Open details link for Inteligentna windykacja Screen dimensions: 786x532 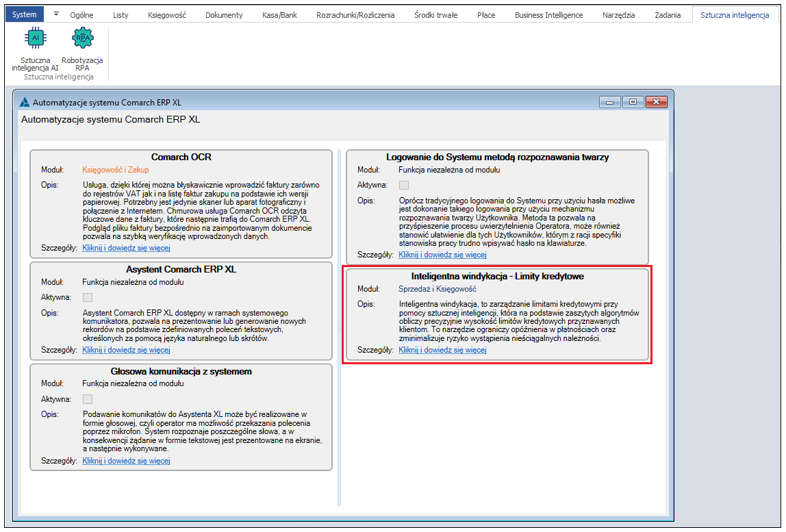[442, 349]
